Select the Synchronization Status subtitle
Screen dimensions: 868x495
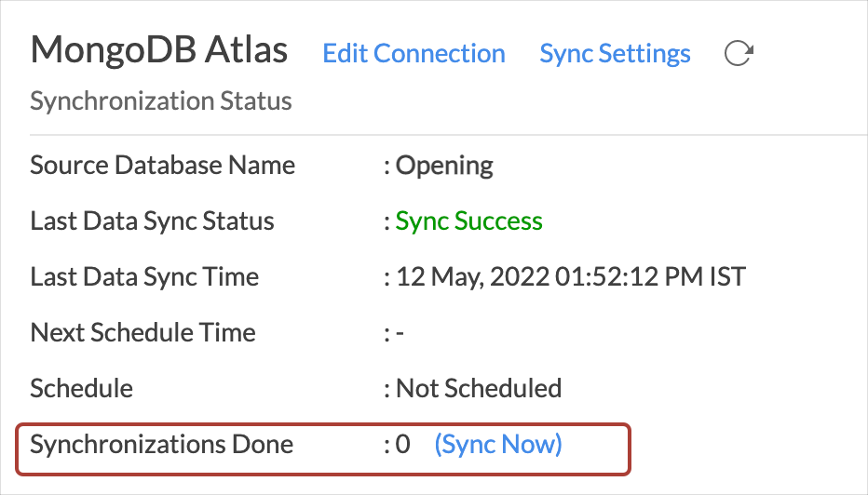(x=161, y=101)
